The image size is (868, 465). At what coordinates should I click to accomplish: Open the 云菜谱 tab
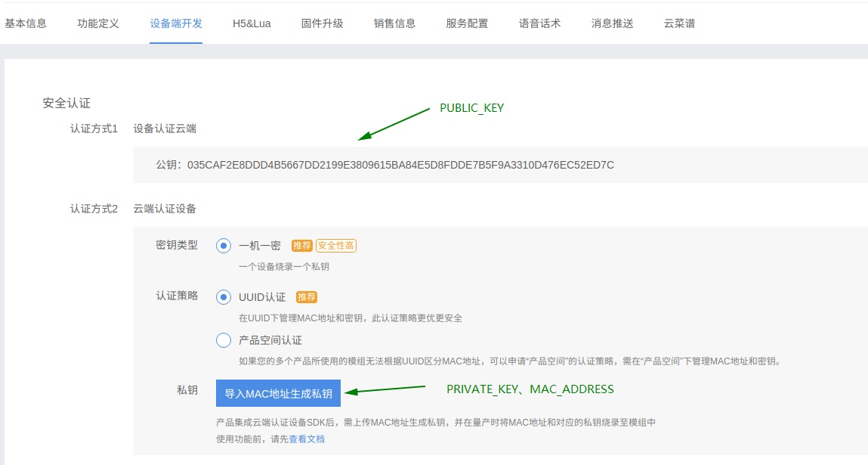[x=679, y=23]
